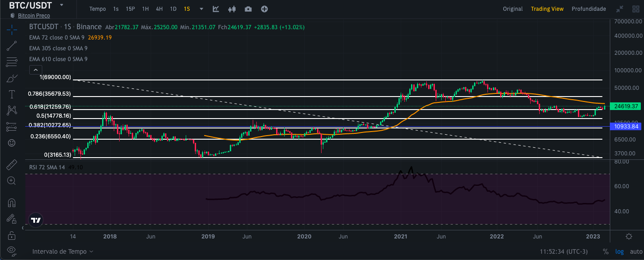Select the highlighted 1S weekly interval
Viewport: 644px width, 260px height.
pos(187,9)
